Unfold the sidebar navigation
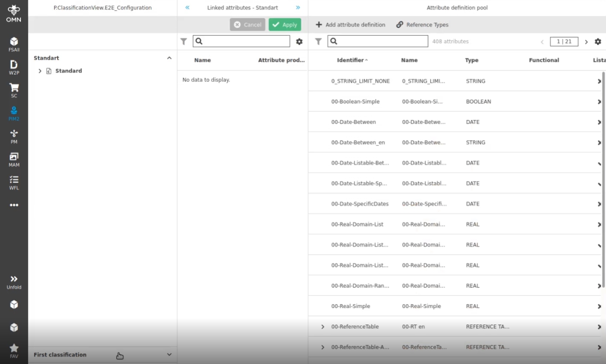 point(14,282)
